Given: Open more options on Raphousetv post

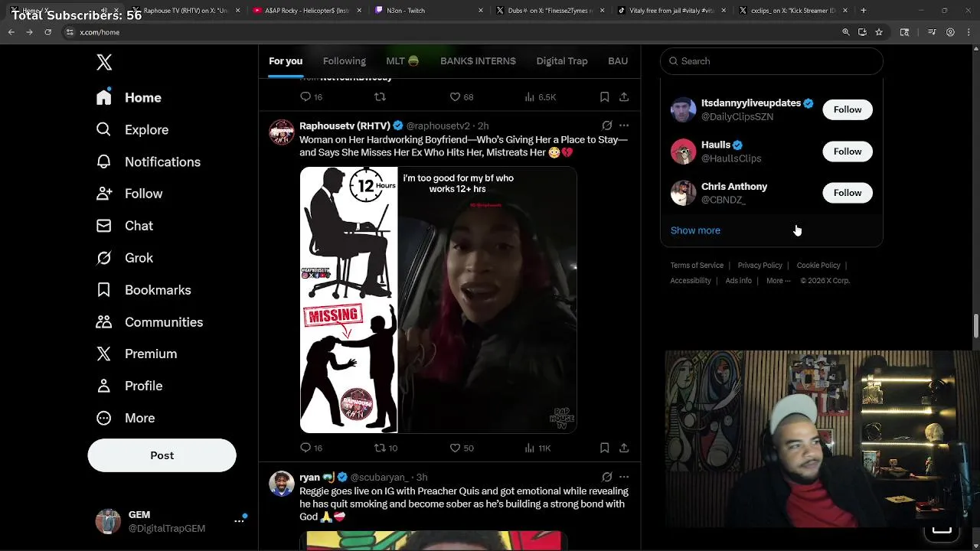Looking at the screenshot, I should point(624,126).
